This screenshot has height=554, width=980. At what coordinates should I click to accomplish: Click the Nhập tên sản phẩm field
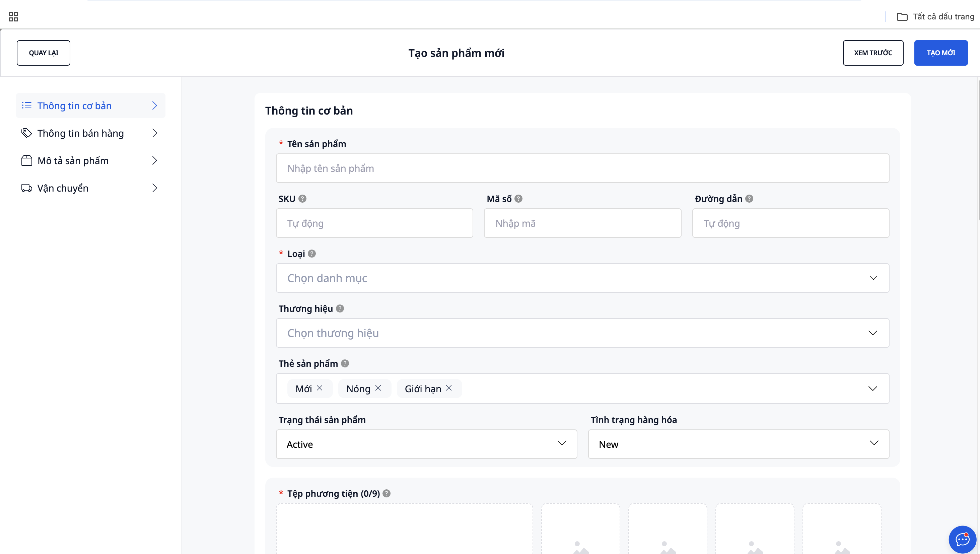click(582, 168)
